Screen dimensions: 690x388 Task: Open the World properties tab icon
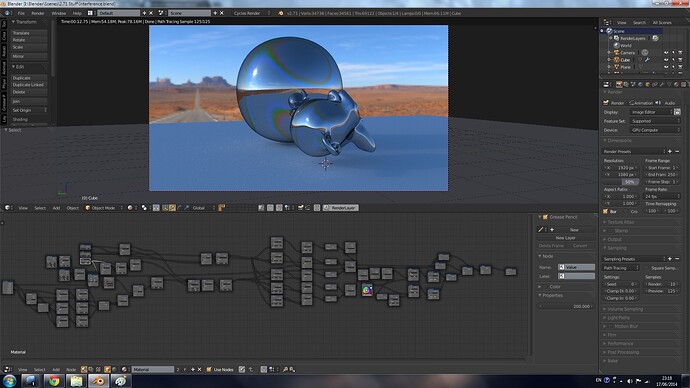coord(640,84)
